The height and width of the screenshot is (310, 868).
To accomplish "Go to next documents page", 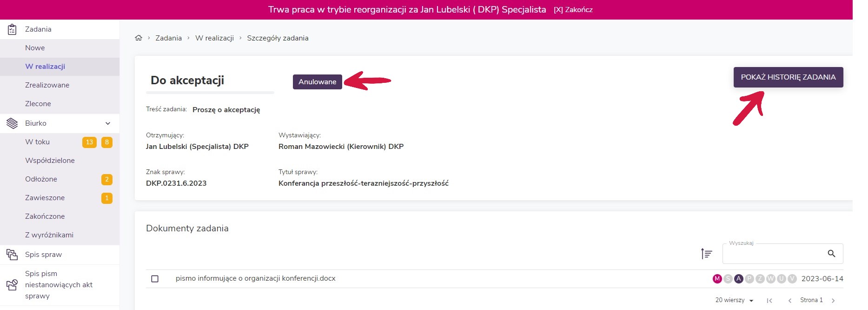I will 833,301.
